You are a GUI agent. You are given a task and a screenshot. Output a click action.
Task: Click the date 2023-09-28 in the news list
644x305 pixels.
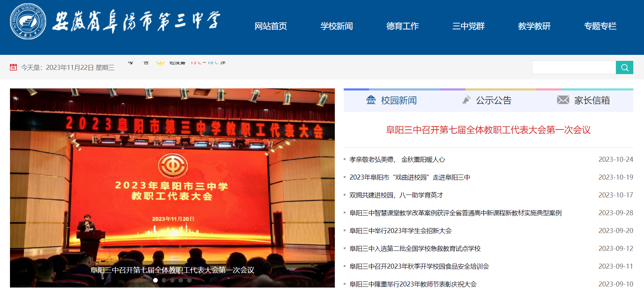tap(616, 213)
